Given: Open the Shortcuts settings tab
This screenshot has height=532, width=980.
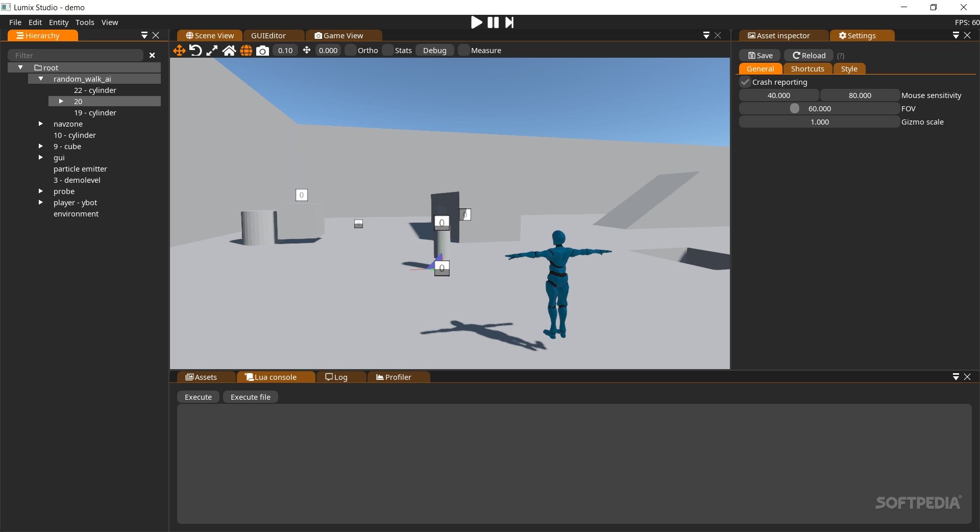Looking at the screenshot, I should click(807, 69).
